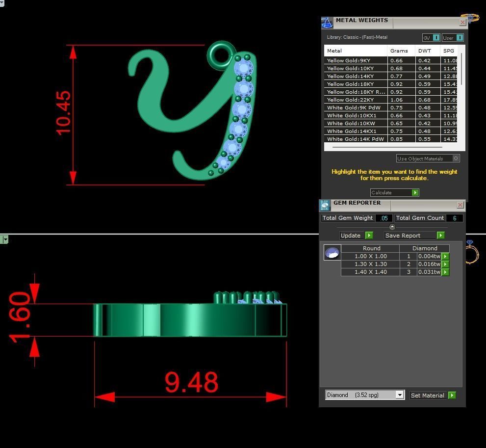Viewport: 486px width, 448px height.
Task: Select Yellow Gold:10KY row
Action: 390,68
